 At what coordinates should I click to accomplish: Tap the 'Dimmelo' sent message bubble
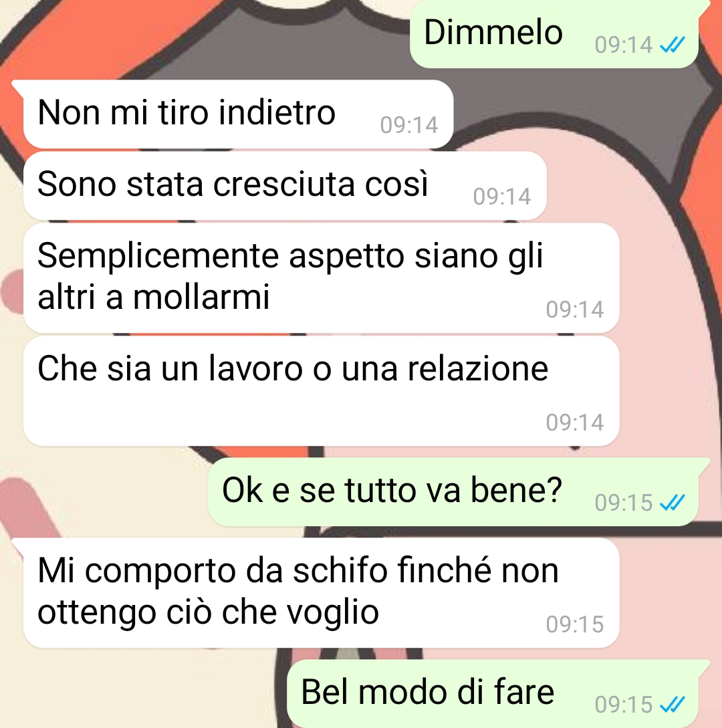tap(554, 33)
